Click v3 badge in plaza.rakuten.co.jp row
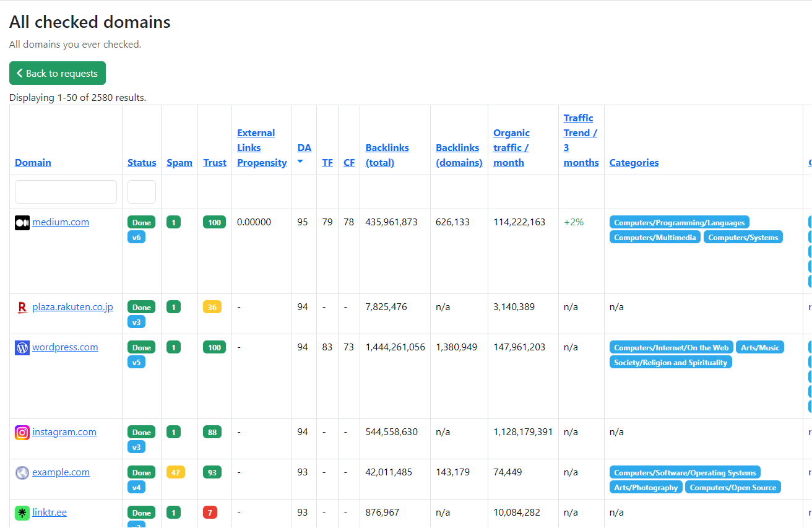This screenshot has width=812, height=528. click(x=136, y=322)
